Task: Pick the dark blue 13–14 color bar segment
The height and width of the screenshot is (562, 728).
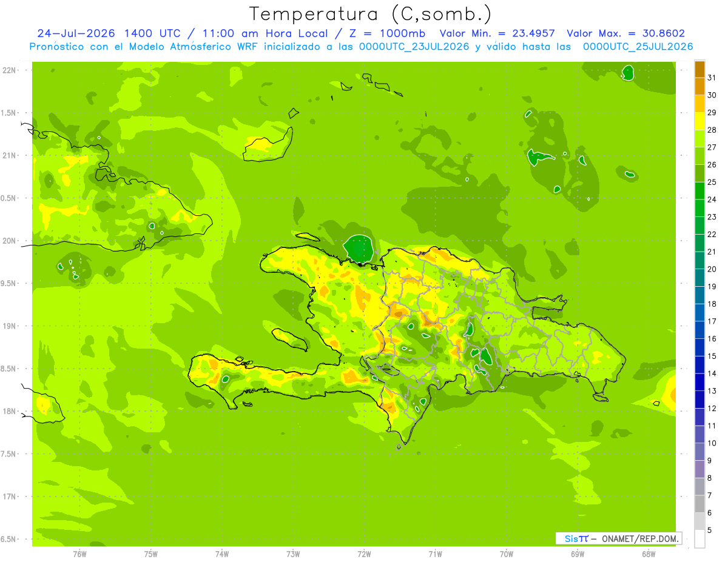Action: (x=699, y=382)
